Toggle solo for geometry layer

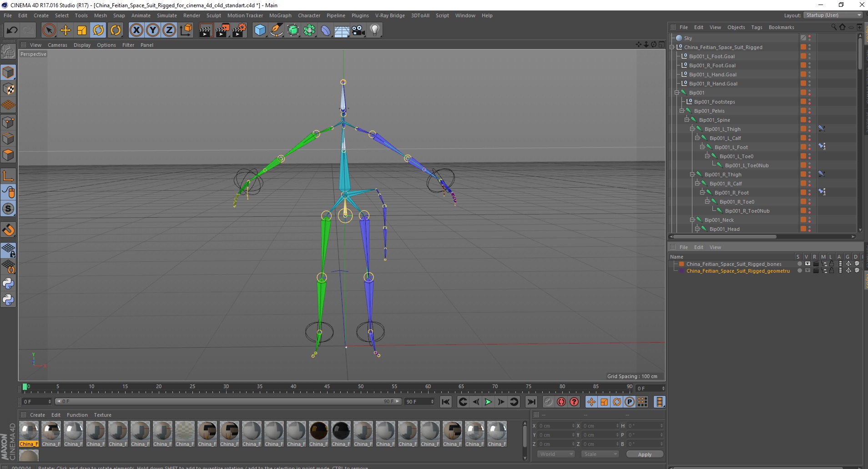799,270
